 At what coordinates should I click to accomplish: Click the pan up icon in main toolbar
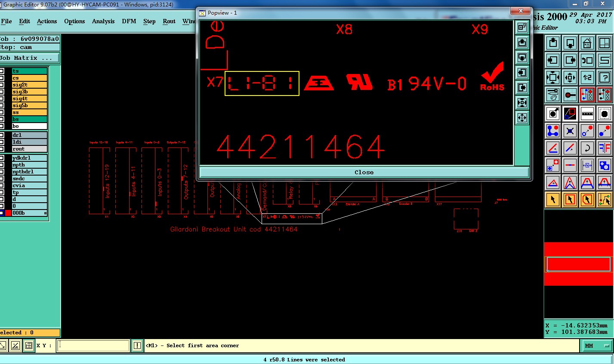point(553,43)
